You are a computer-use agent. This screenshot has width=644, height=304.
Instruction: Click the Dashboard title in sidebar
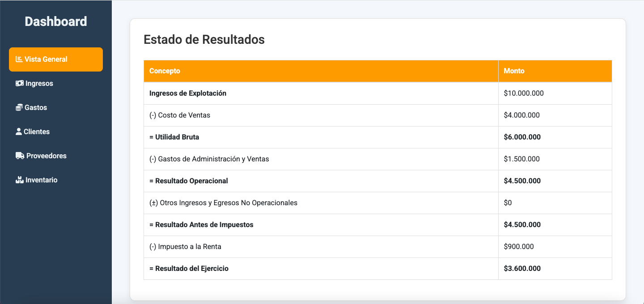tap(56, 21)
